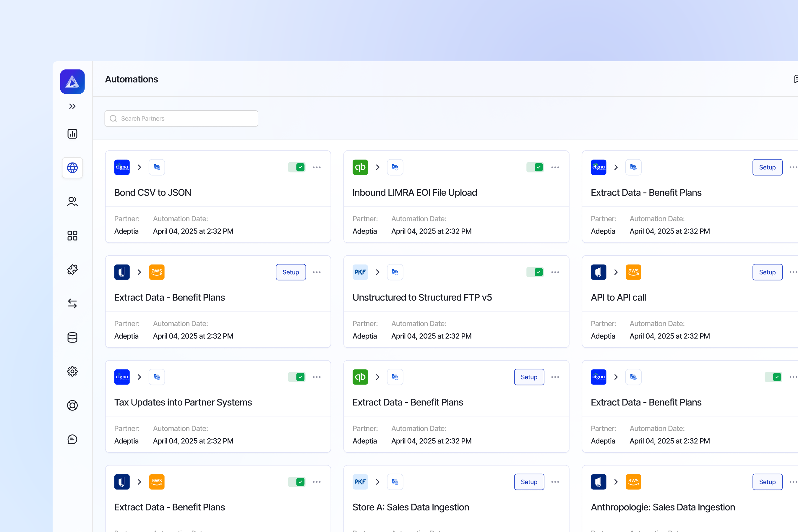Open the settings gear icon in sidebar
Screen dimensions: 798x532
click(72, 371)
